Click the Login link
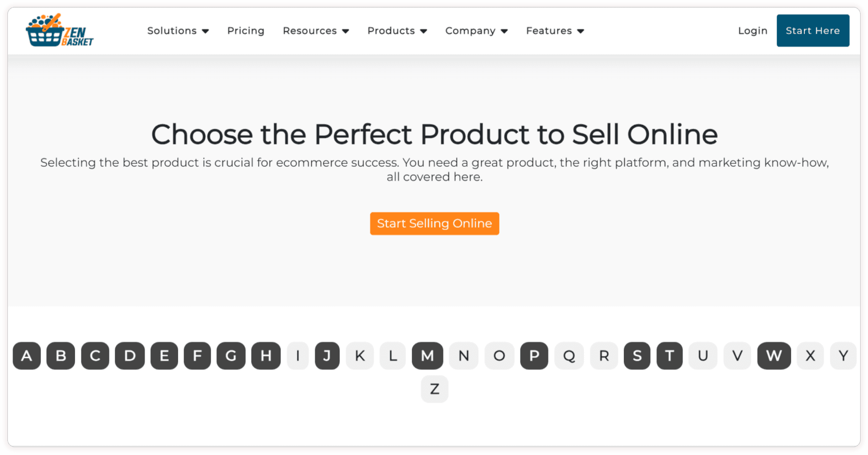 pyautogui.click(x=753, y=31)
